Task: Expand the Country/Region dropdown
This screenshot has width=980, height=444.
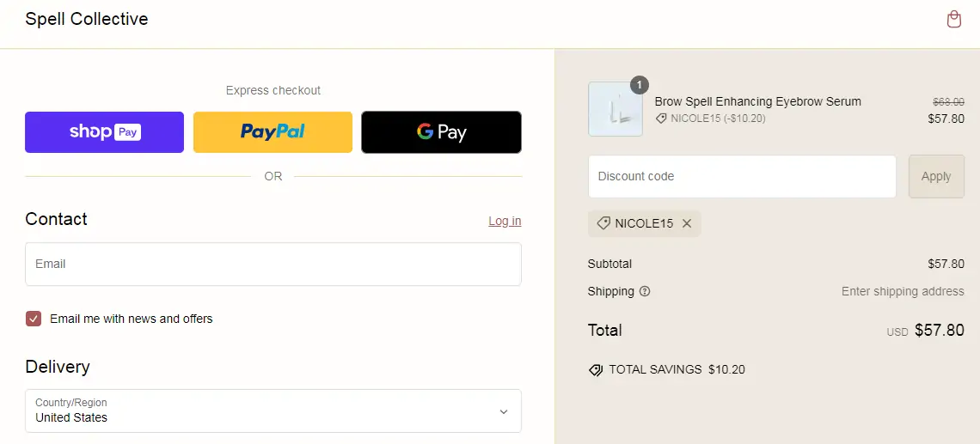Action: click(273, 411)
